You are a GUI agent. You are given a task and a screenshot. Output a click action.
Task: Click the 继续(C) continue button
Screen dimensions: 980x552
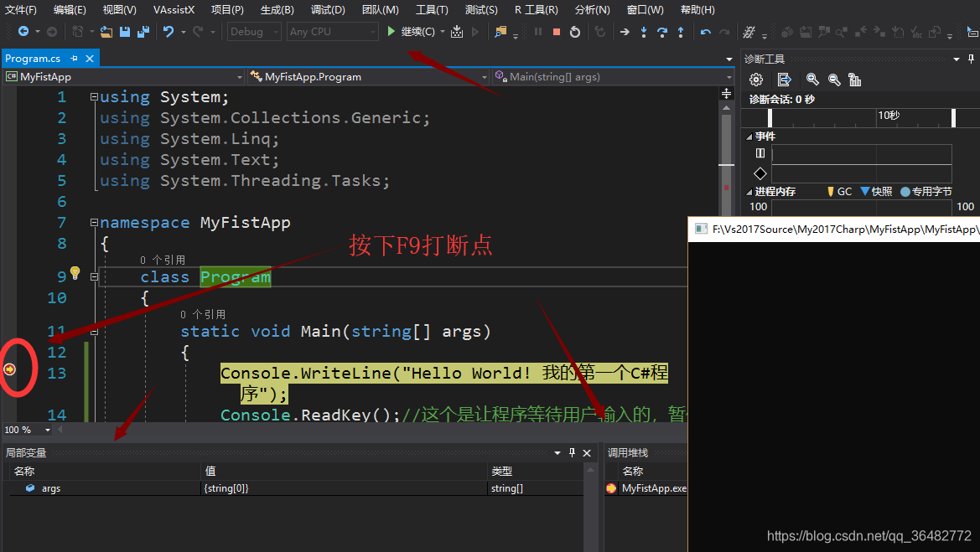click(x=411, y=31)
